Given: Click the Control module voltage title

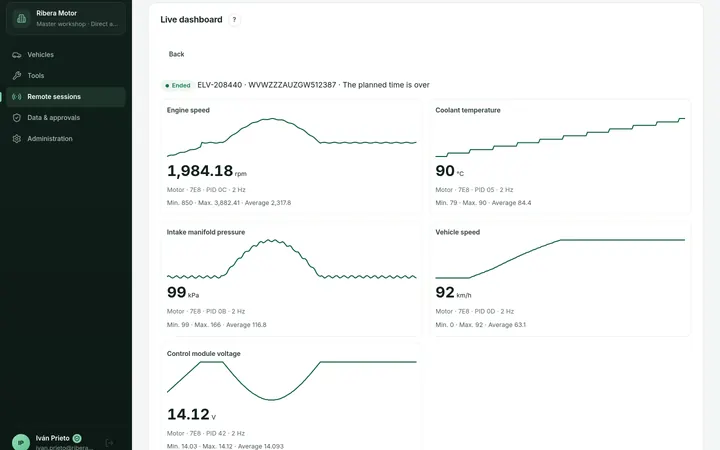Looking at the screenshot, I should point(203,354).
